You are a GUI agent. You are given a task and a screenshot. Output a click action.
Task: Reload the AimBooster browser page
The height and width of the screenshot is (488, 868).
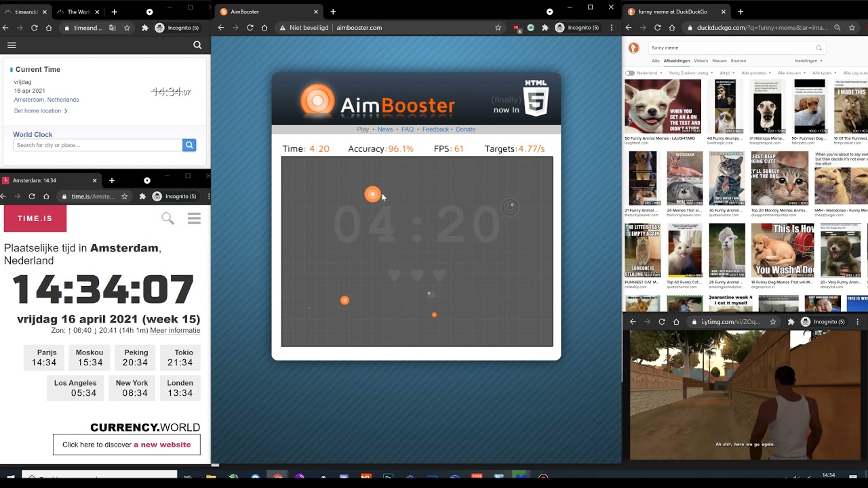(x=250, y=28)
